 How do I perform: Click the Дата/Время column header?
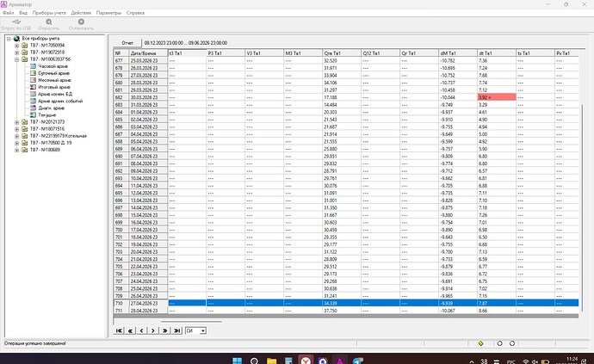[148, 53]
